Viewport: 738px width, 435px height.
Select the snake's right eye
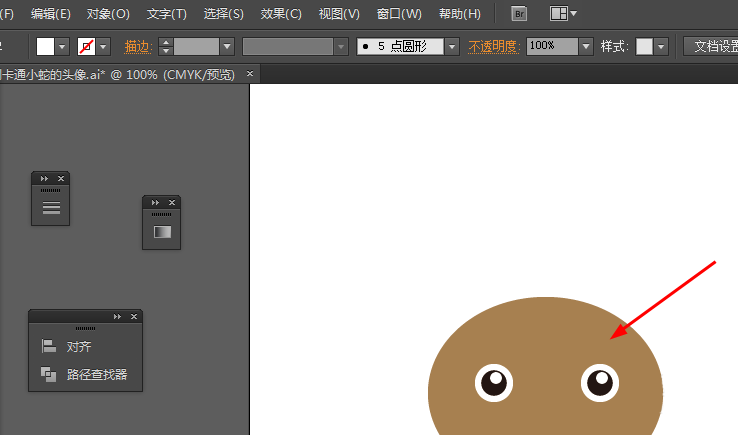(600, 383)
